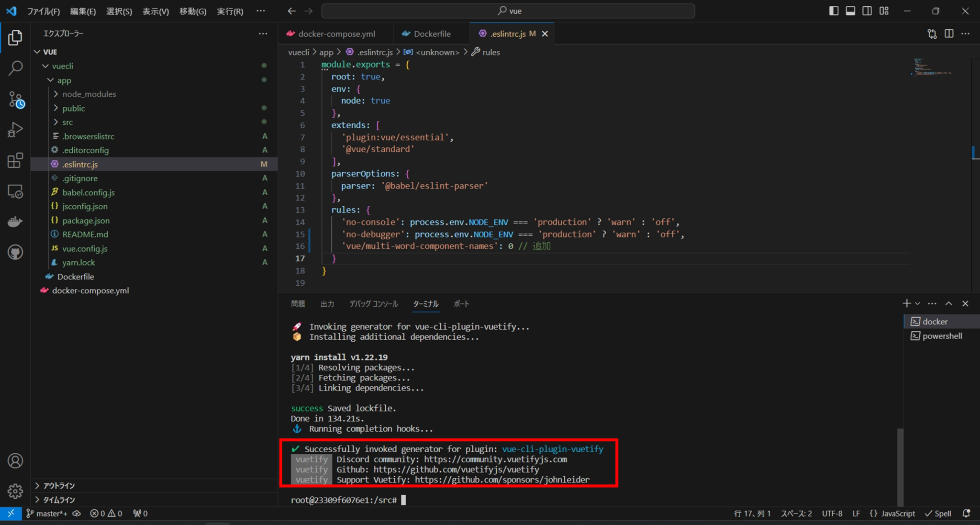Open the Docker extension view
Image resolution: width=980 pixels, height=525 pixels.
(16, 221)
